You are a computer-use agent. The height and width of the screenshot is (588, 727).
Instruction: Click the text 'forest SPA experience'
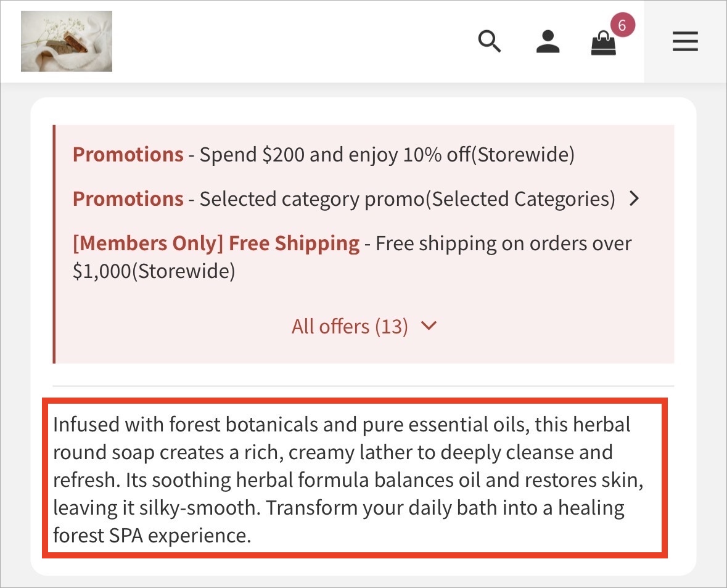pyautogui.click(x=152, y=535)
